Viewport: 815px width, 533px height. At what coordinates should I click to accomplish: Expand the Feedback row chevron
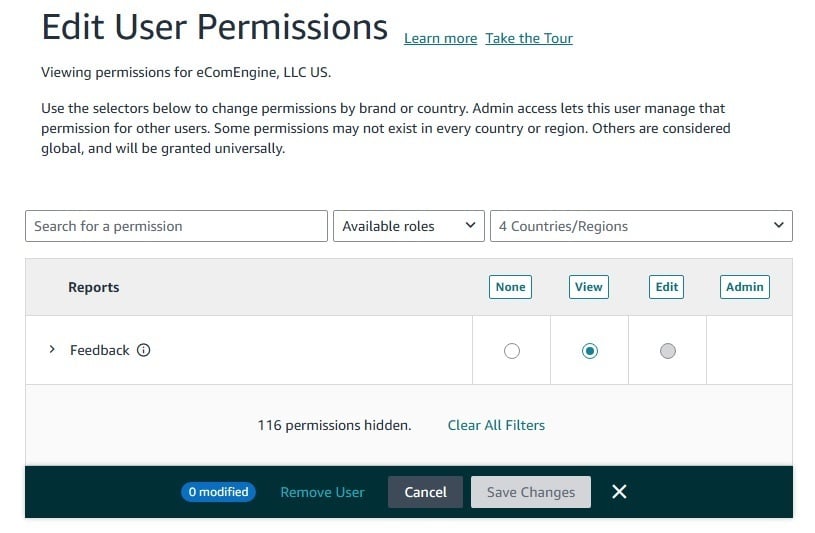(x=52, y=350)
